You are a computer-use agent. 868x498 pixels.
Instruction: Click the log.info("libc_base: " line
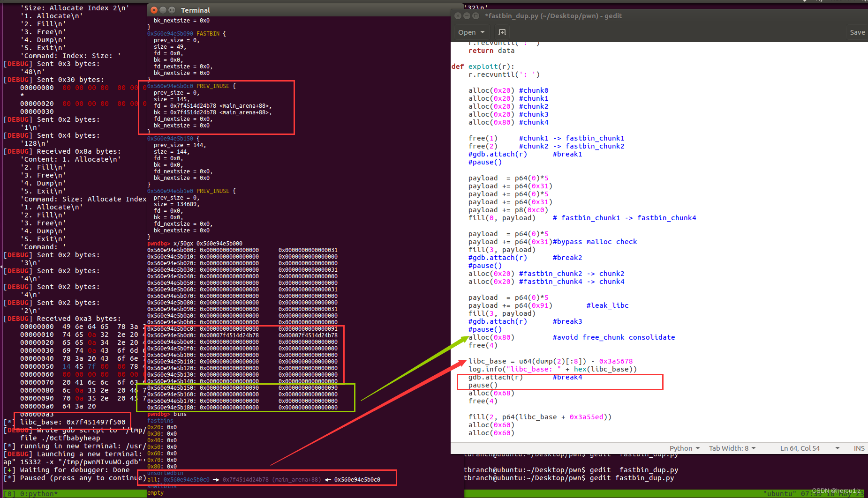pyautogui.click(x=552, y=369)
